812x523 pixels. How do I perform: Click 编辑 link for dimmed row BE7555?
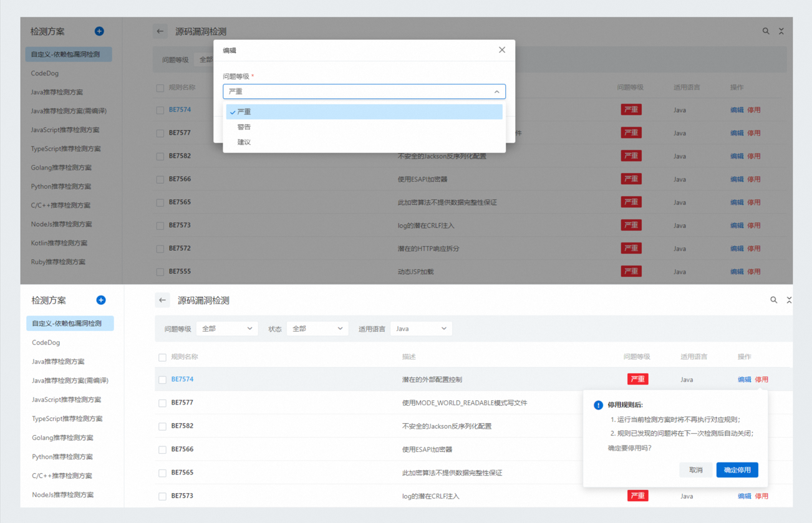point(737,272)
